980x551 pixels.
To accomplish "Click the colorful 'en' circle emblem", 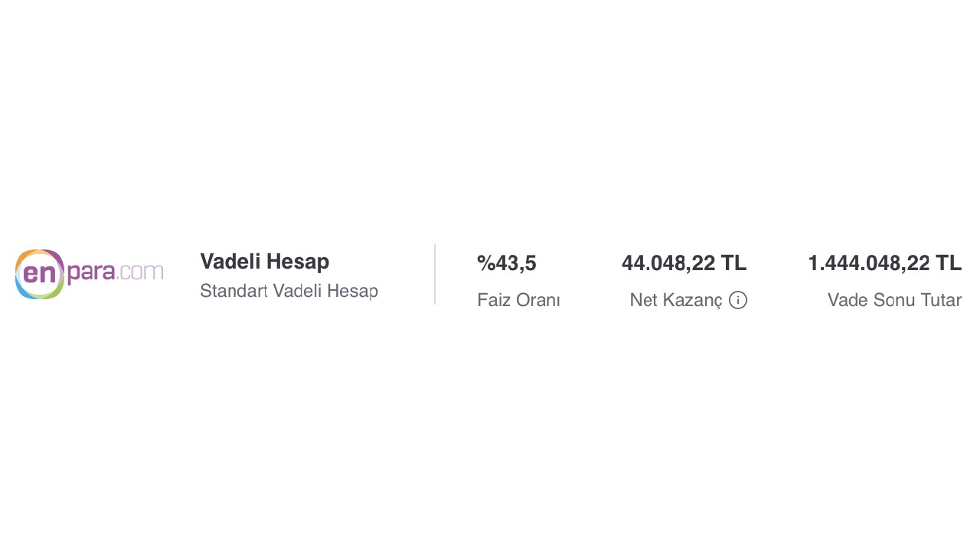I will pyautogui.click(x=40, y=274).
